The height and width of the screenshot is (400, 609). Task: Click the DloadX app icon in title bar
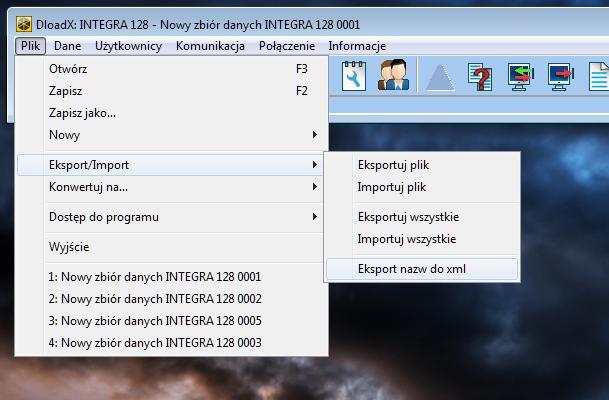tap(24, 24)
